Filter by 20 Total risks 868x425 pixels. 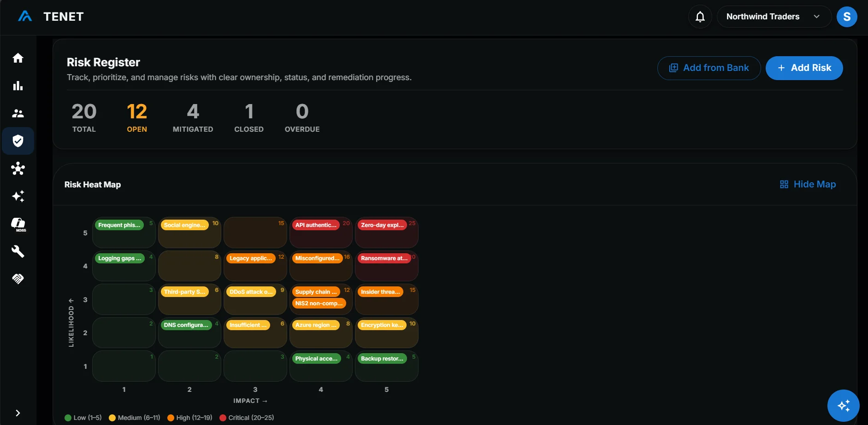[84, 117]
